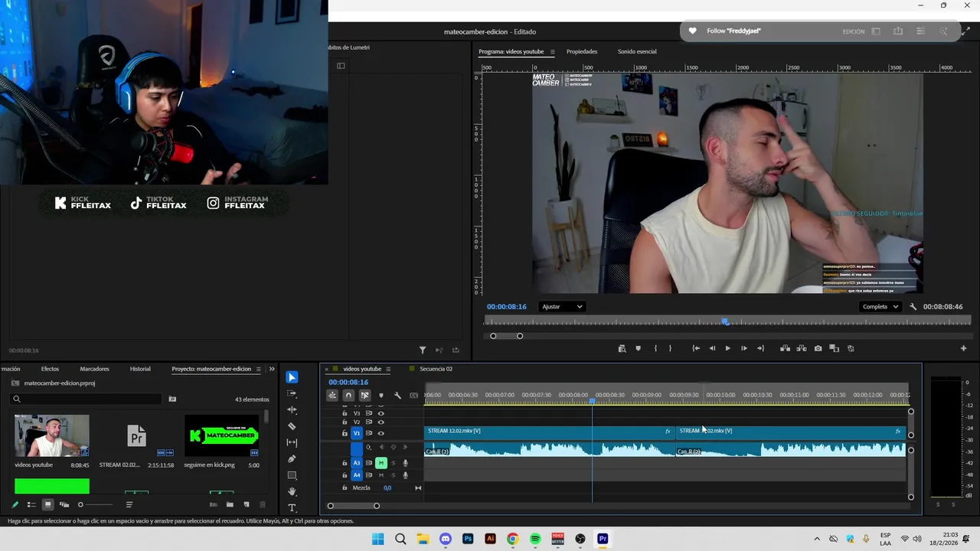Click Mark Out button in Program monitor

(x=670, y=349)
